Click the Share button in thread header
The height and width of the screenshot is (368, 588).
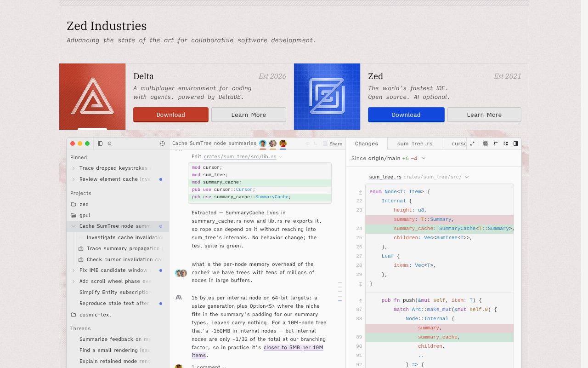(x=333, y=144)
